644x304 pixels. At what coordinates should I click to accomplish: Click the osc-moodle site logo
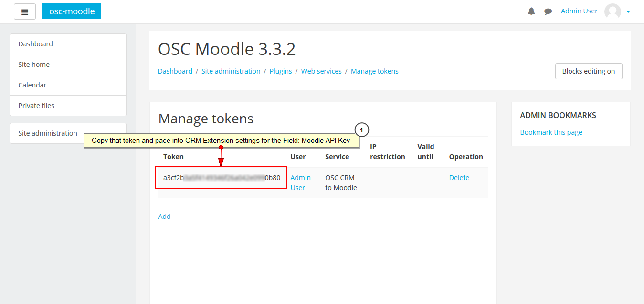72,11
